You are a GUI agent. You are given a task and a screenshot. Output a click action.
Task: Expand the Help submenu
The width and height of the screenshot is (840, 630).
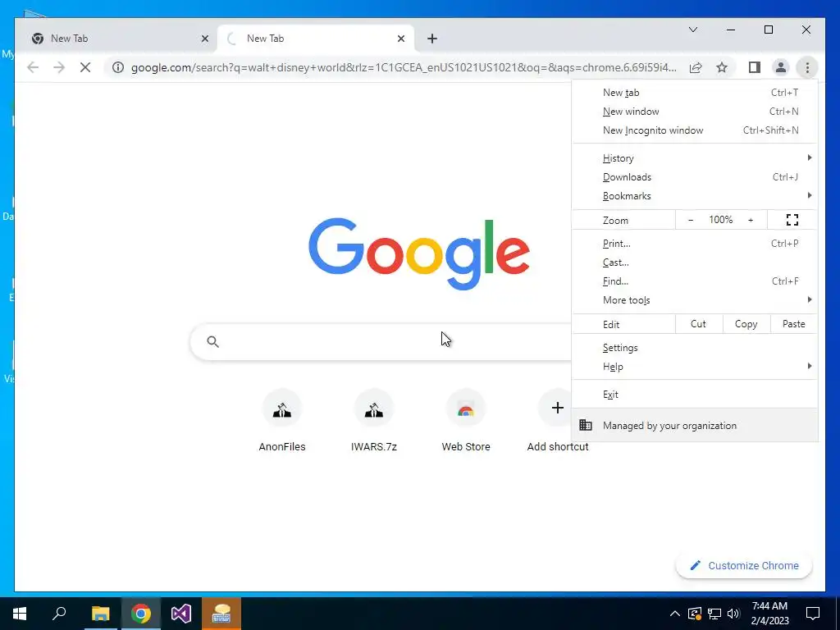pyautogui.click(x=695, y=367)
